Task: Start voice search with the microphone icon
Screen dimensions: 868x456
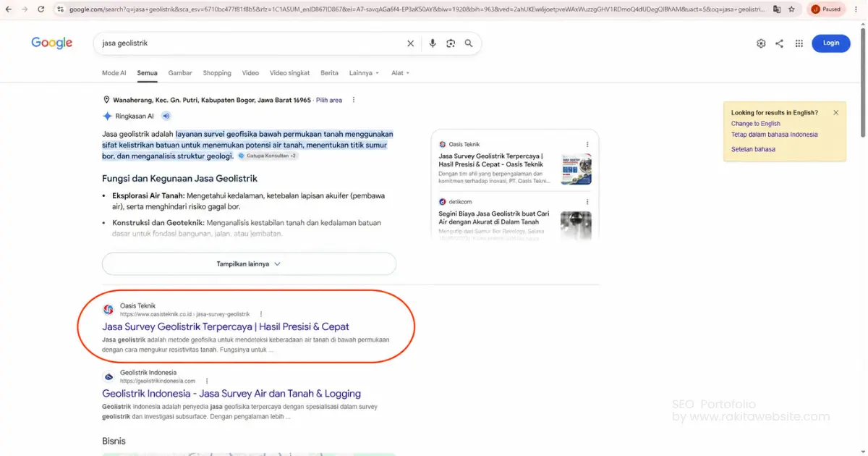Action: tap(433, 43)
